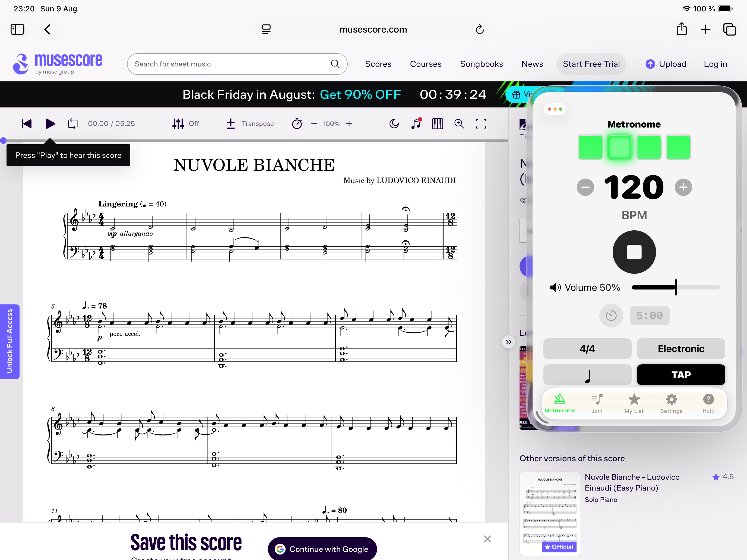Click the MuseScore logo
747x560 pixels.
tap(58, 63)
